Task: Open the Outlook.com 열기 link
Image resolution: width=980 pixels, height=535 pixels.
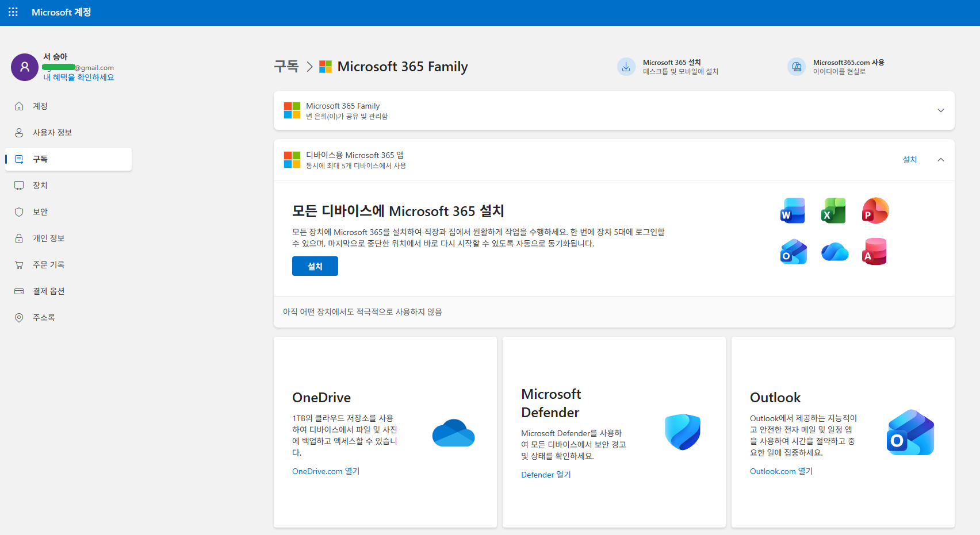Action: click(781, 471)
